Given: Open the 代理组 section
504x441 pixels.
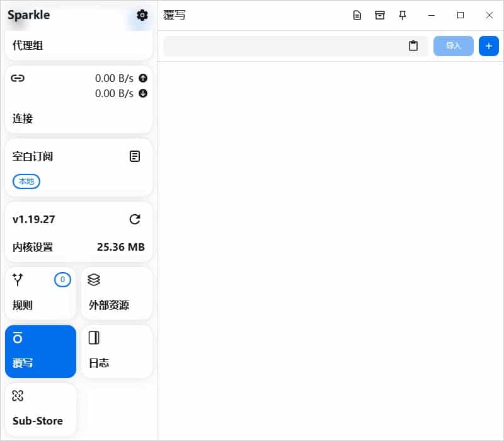Looking at the screenshot, I should (79, 45).
